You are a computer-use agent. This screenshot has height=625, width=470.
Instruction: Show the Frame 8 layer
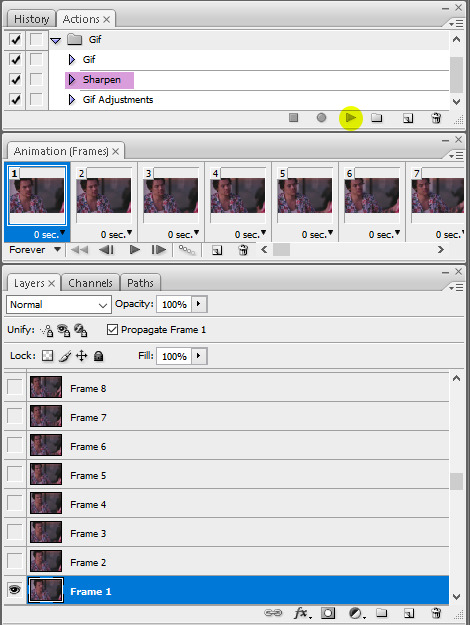(x=15, y=387)
